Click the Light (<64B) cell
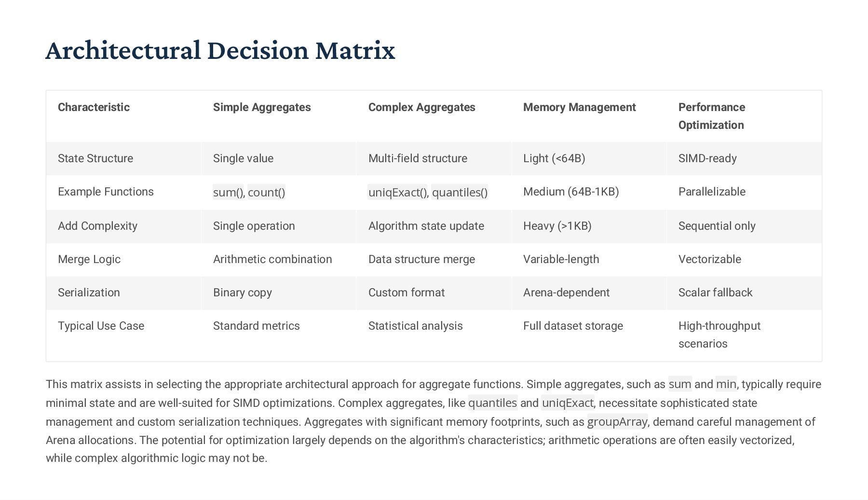 pos(554,158)
